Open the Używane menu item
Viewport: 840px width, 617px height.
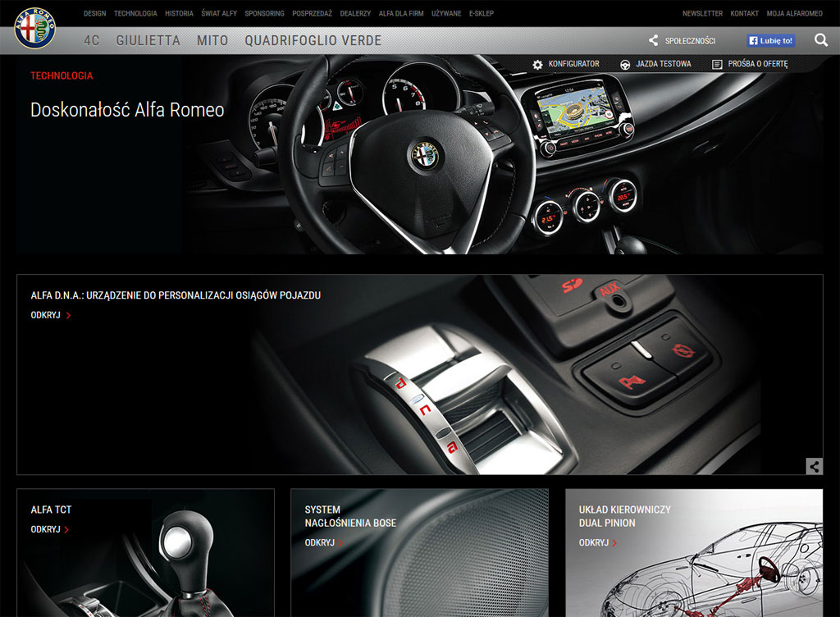[x=446, y=13]
